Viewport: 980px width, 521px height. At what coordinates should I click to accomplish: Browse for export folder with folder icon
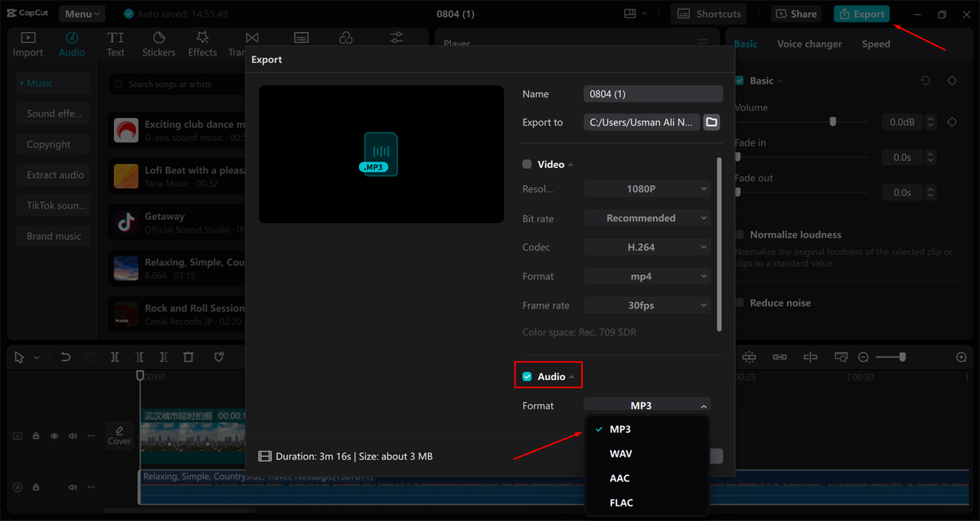(711, 122)
